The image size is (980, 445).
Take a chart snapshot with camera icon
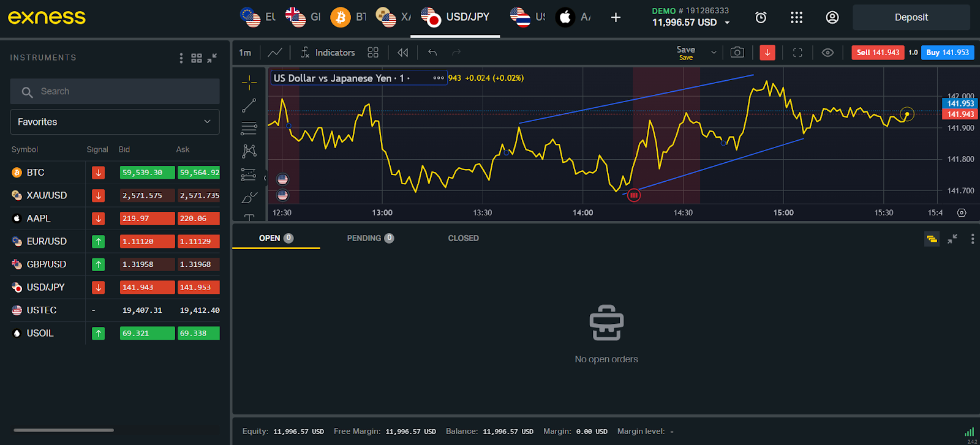click(737, 53)
